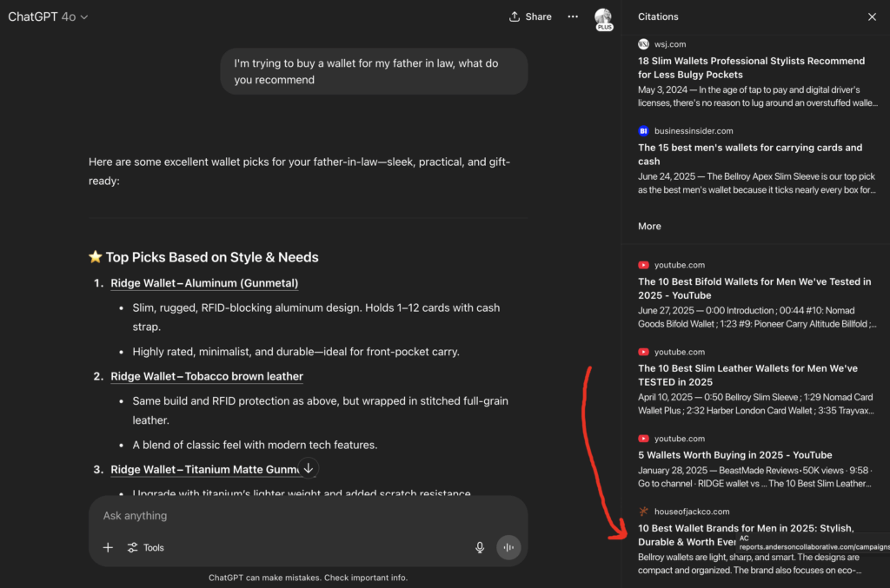Image resolution: width=890 pixels, height=588 pixels.
Task: Click the 'June 27, 2025' Introduction timestamps snippet
Action: click(x=757, y=317)
